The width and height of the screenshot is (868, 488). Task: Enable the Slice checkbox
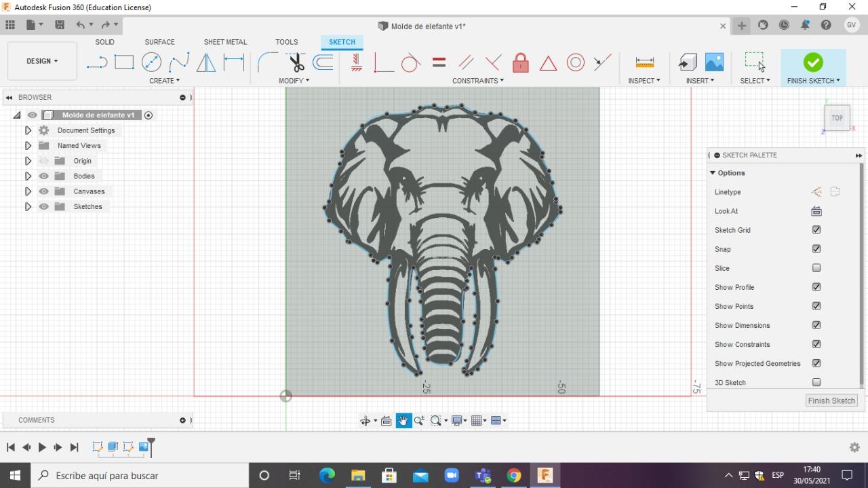point(816,268)
